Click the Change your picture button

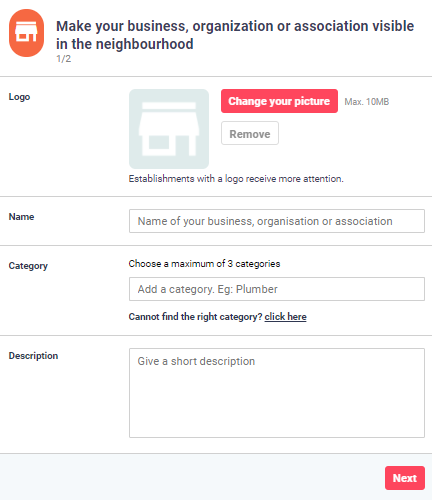click(279, 101)
